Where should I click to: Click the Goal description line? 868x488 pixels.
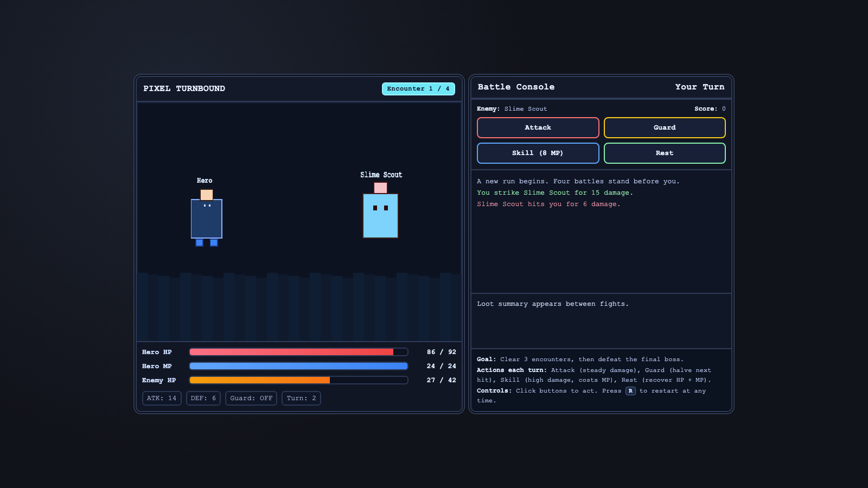(580, 359)
